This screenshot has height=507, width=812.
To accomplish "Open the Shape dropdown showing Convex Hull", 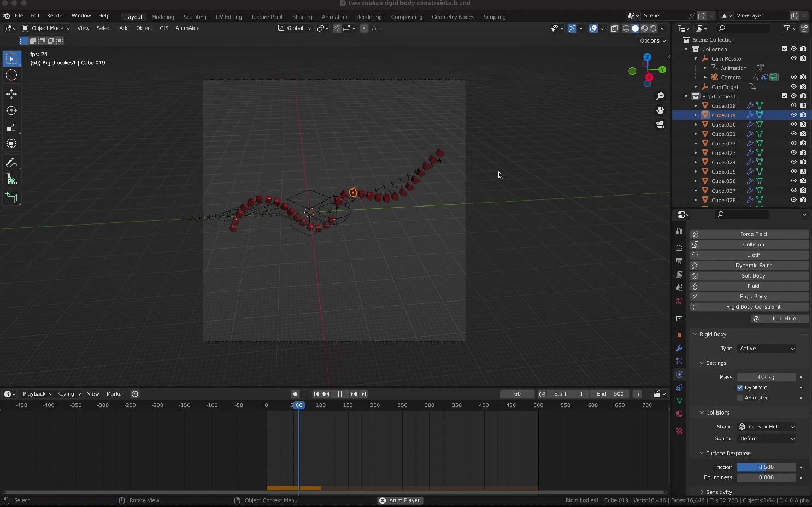I will 766,426.
